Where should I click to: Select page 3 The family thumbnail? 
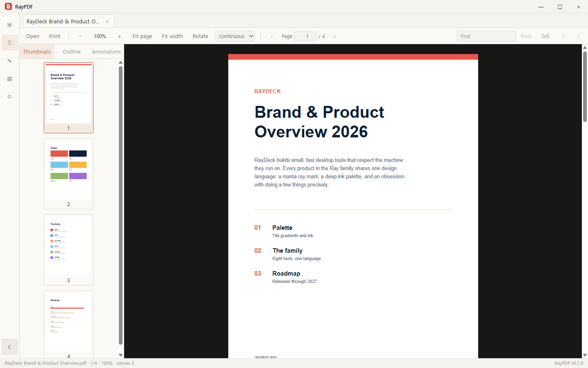[69, 250]
